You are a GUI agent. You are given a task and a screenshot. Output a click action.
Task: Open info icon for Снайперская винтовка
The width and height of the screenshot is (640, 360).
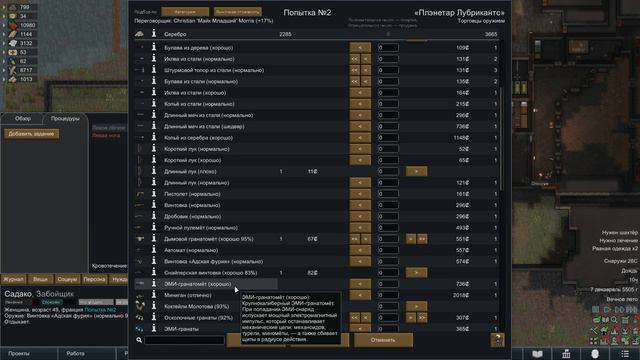[154, 272]
